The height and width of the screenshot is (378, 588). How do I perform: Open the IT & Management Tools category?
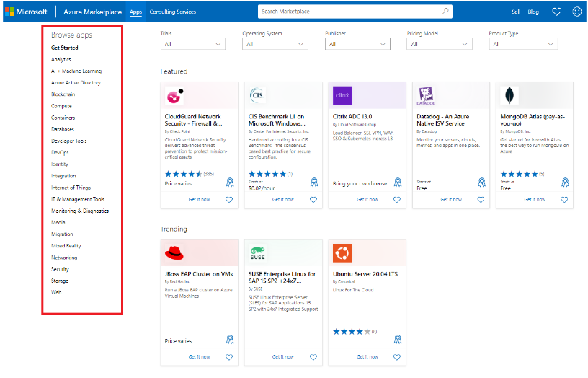coord(78,199)
